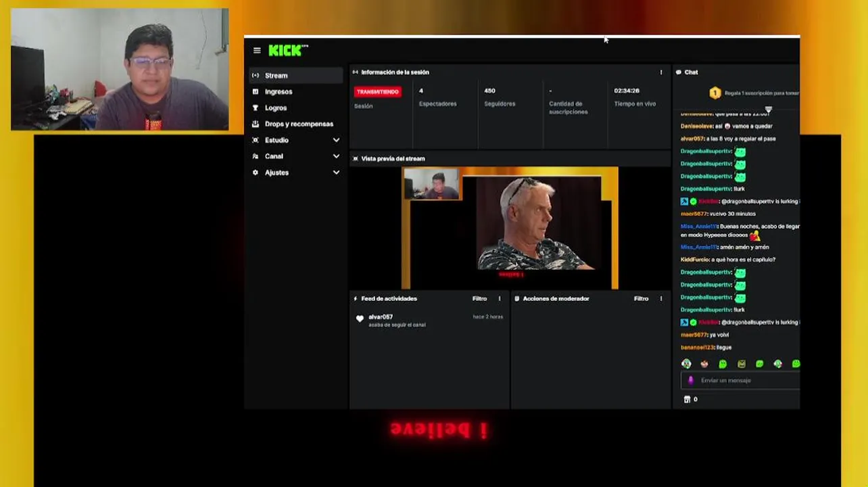Viewport: 868px width, 487px height.
Task: Select the fifth emote in chat emote bar
Action: pos(759,364)
